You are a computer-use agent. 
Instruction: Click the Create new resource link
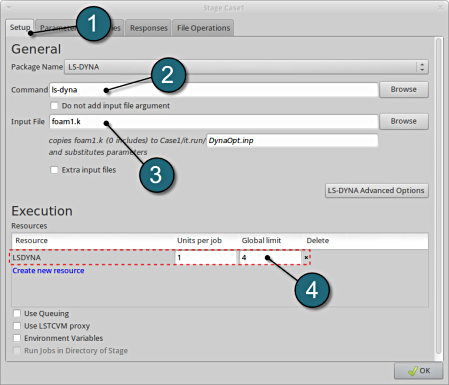tap(48, 271)
